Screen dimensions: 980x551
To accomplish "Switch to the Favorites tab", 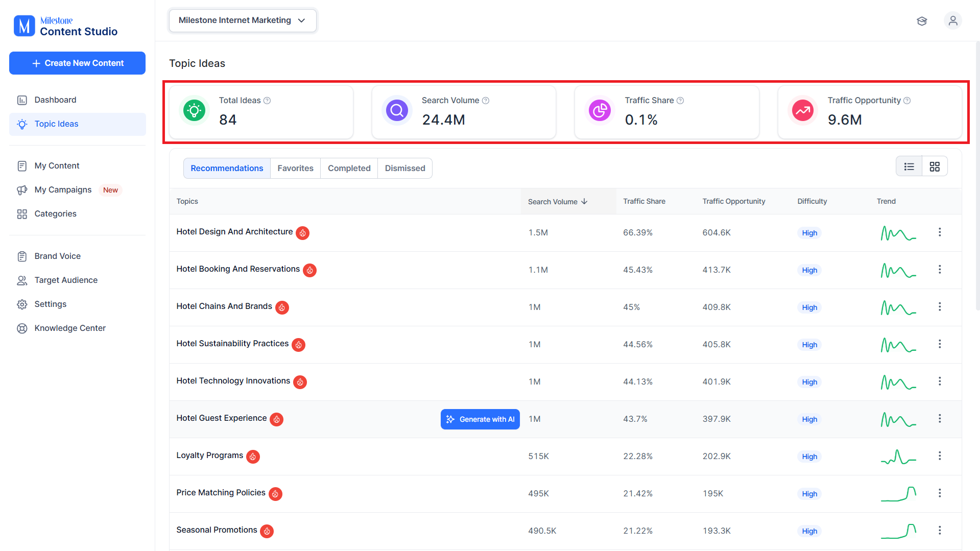I will point(295,169).
